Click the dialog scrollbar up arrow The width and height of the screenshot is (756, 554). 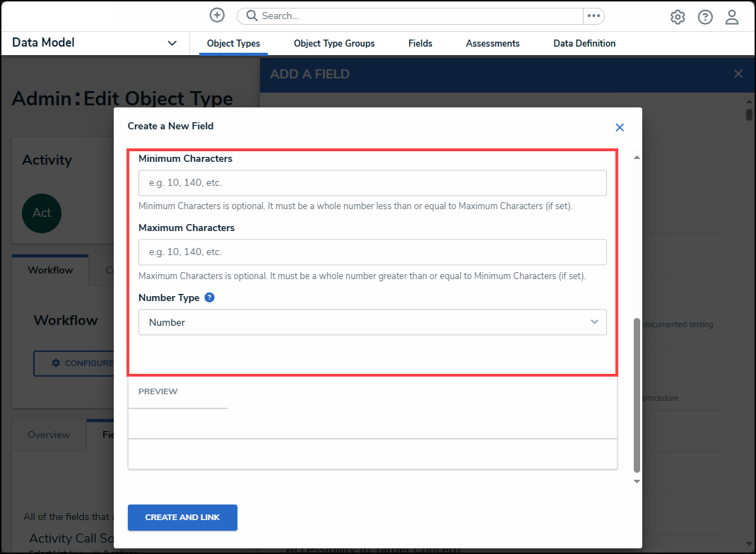[637, 157]
